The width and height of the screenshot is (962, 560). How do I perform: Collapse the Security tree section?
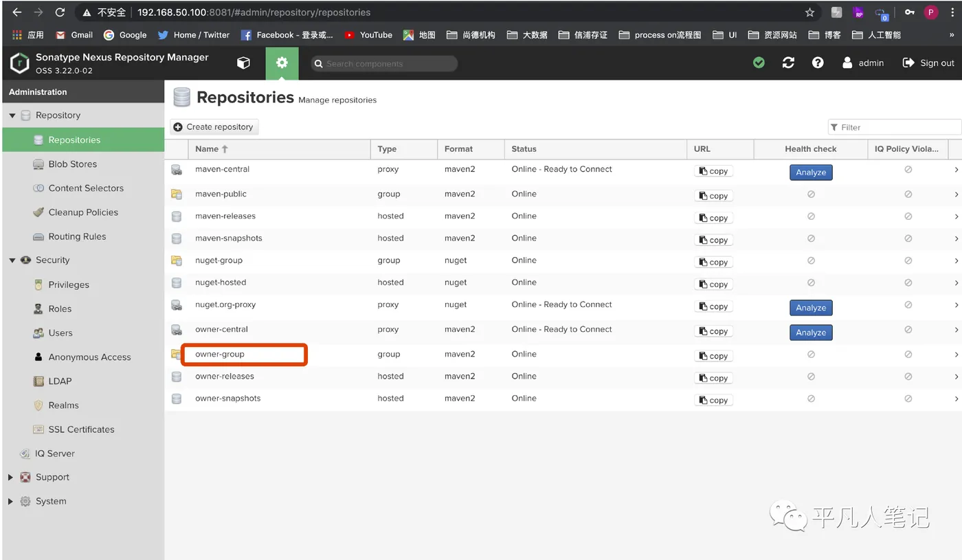12,260
